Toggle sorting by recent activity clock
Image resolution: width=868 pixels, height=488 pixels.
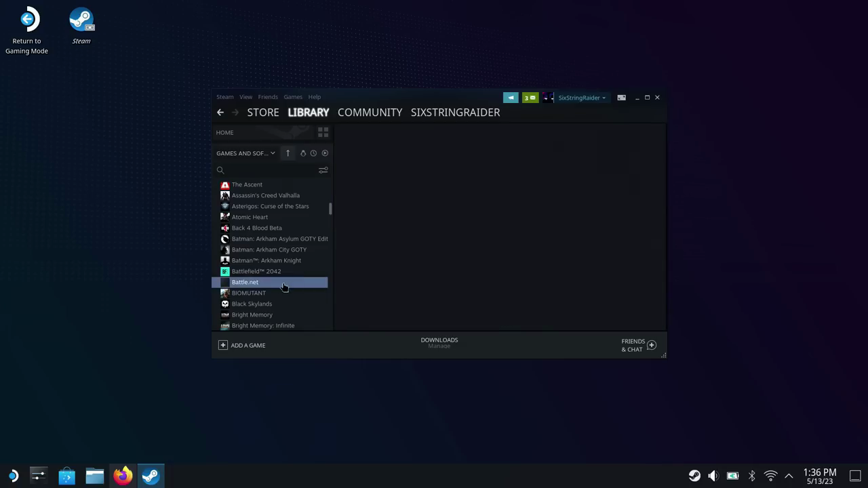313,153
